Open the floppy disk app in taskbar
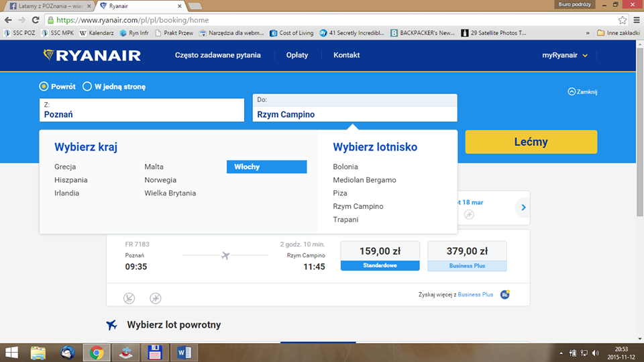The image size is (644, 362). [x=155, y=353]
